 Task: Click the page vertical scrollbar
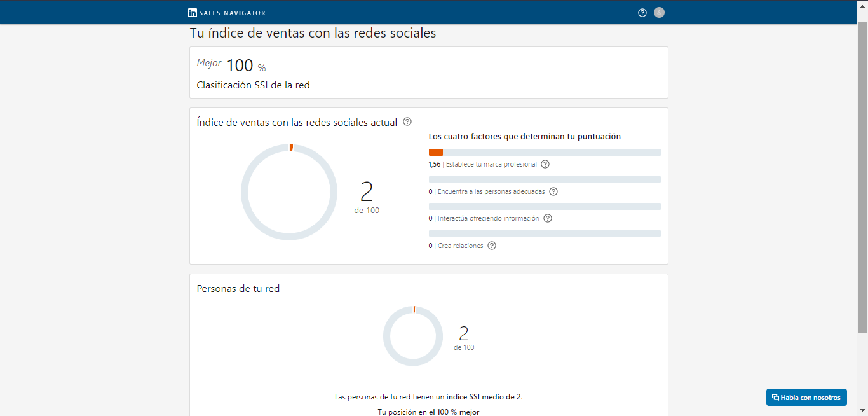tap(863, 178)
